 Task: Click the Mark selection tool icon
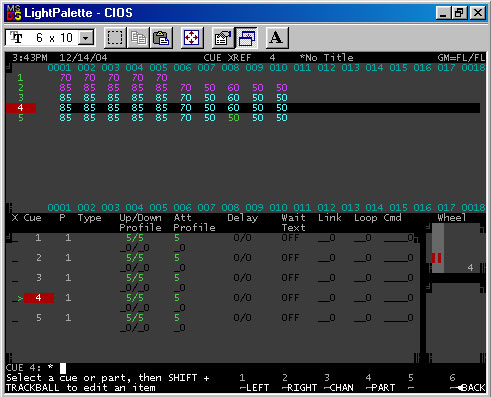115,38
